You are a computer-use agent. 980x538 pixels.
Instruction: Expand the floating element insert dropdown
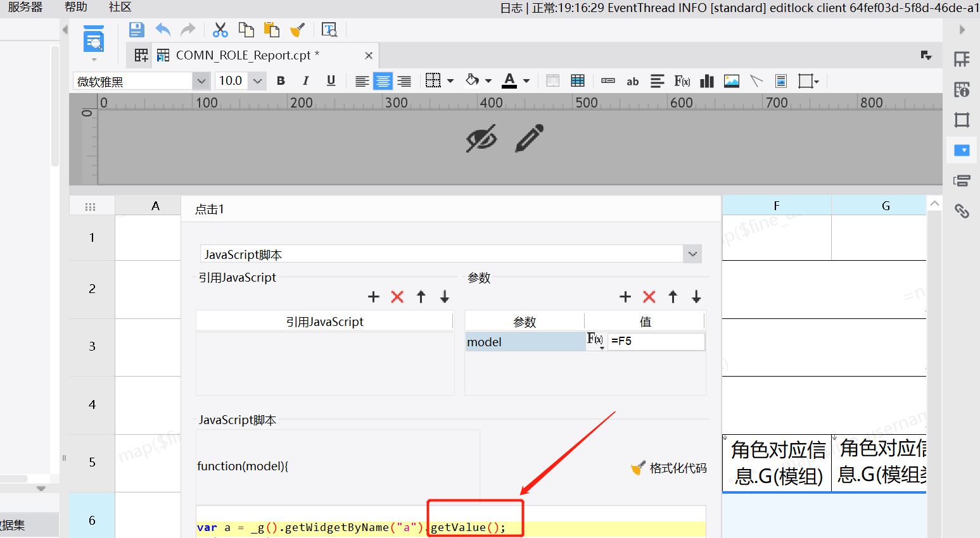point(817,82)
